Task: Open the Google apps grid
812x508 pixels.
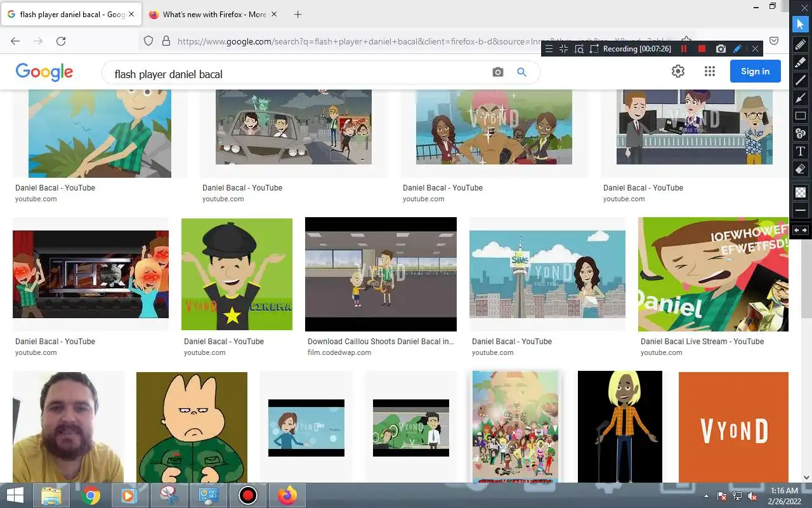Action: (710, 71)
